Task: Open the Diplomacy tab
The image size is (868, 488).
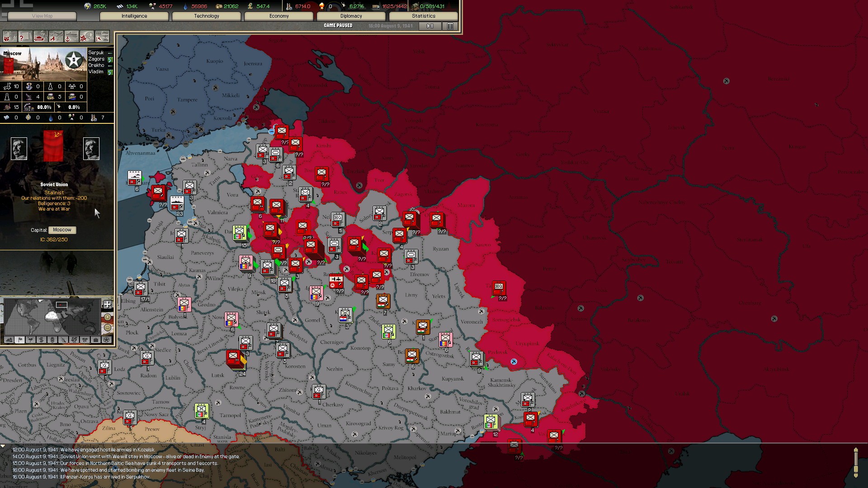Action: [x=351, y=16]
